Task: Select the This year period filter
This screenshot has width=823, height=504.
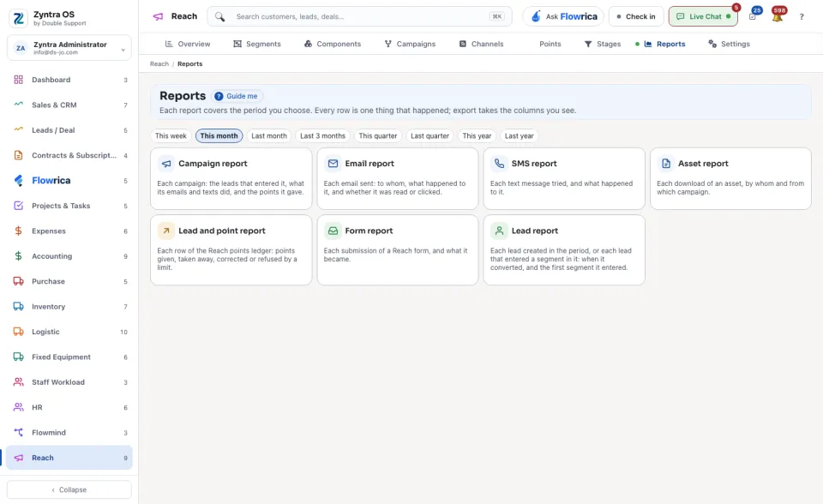Action: coord(477,136)
